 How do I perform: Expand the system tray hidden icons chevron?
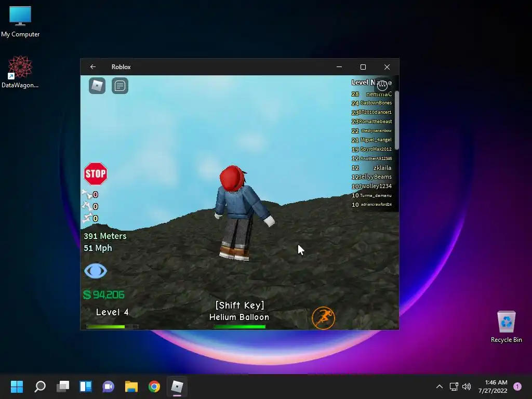tap(440, 387)
